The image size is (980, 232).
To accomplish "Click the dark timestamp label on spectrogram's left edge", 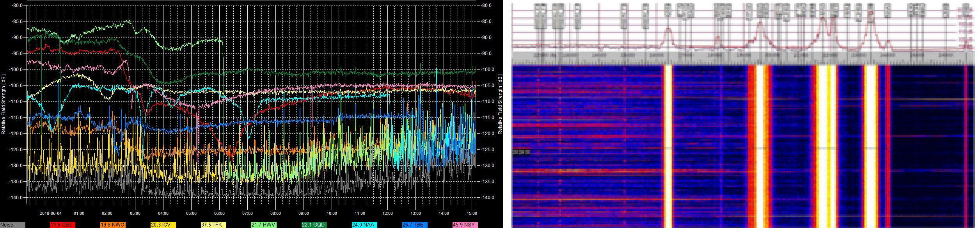I will click(x=521, y=152).
